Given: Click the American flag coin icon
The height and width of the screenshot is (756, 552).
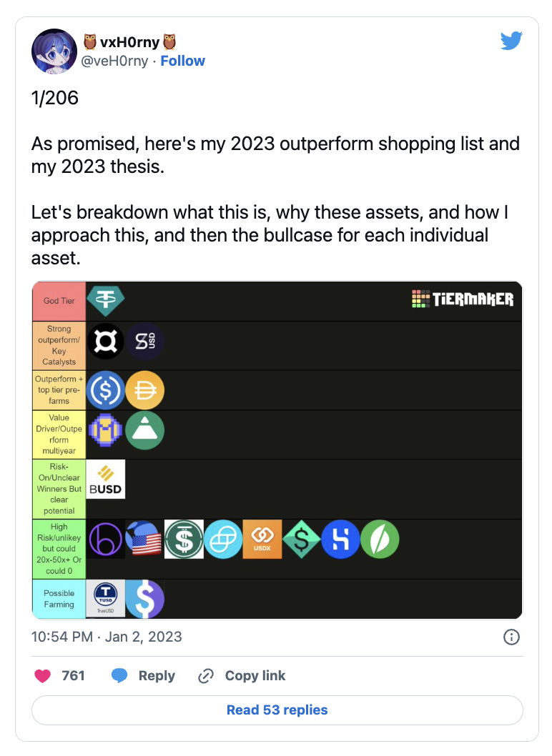Looking at the screenshot, I should [145, 539].
